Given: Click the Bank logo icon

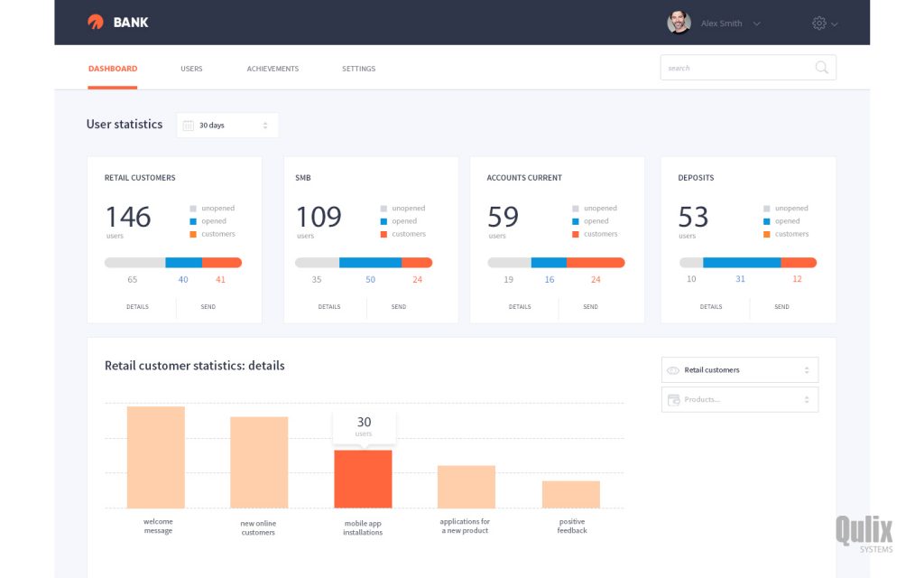Looking at the screenshot, I should pos(96,23).
